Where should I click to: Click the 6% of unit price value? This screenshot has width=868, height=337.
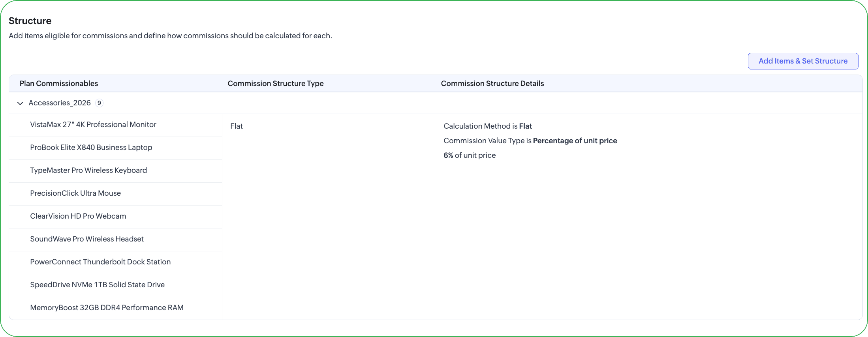[x=470, y=155]
